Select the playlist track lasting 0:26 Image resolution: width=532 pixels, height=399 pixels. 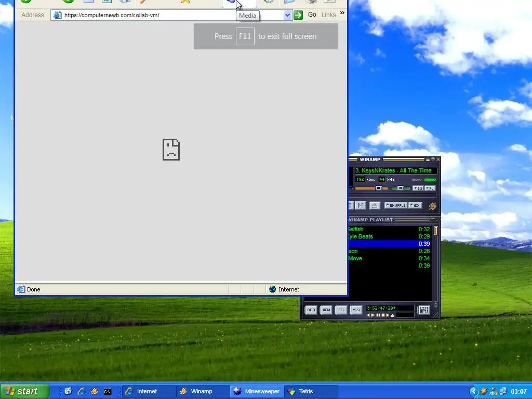pyautogui.click(x=390, y=251)
